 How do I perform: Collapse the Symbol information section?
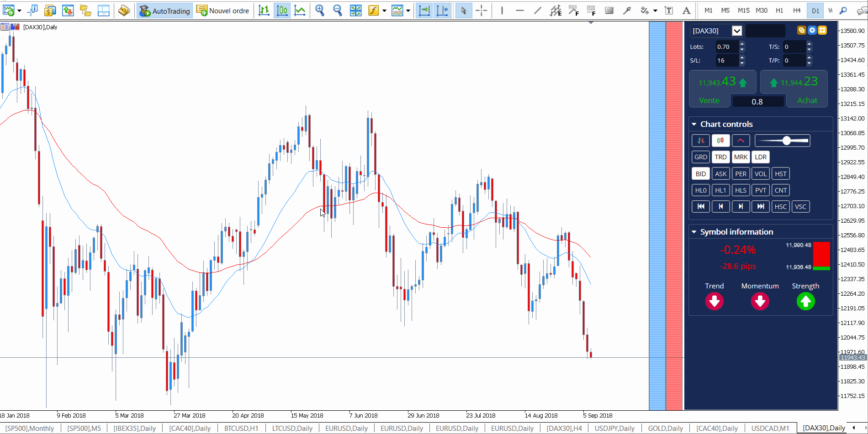pyautogui.click(x=694, y=232)
